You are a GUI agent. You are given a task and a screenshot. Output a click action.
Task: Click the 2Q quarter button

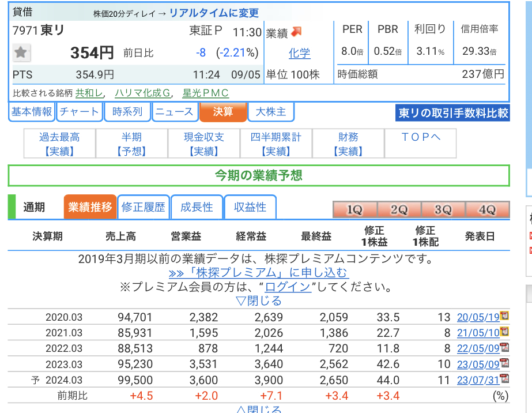tap(399, 209)
